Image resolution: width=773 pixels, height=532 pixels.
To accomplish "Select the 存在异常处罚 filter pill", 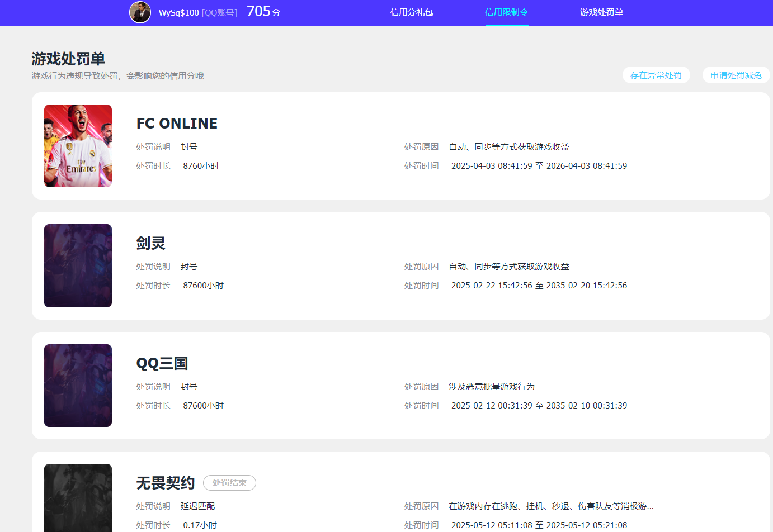I will coord(656,74).
